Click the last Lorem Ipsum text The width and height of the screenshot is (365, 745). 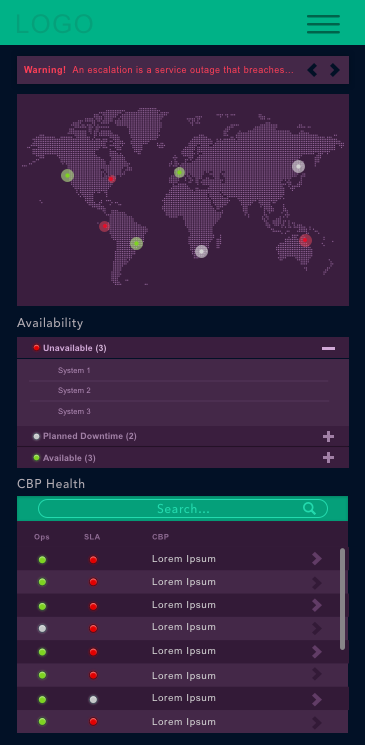coord(183,722)
